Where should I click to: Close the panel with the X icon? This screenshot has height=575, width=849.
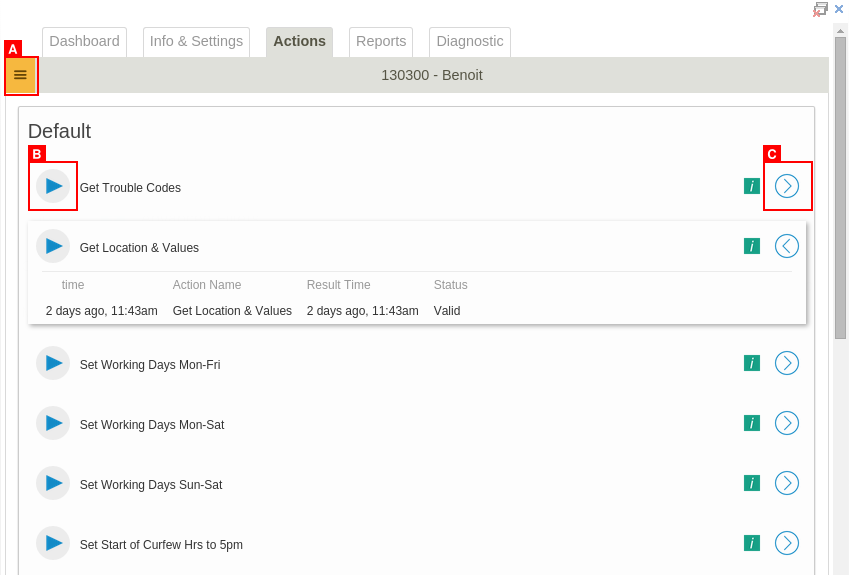click(839, 9)
